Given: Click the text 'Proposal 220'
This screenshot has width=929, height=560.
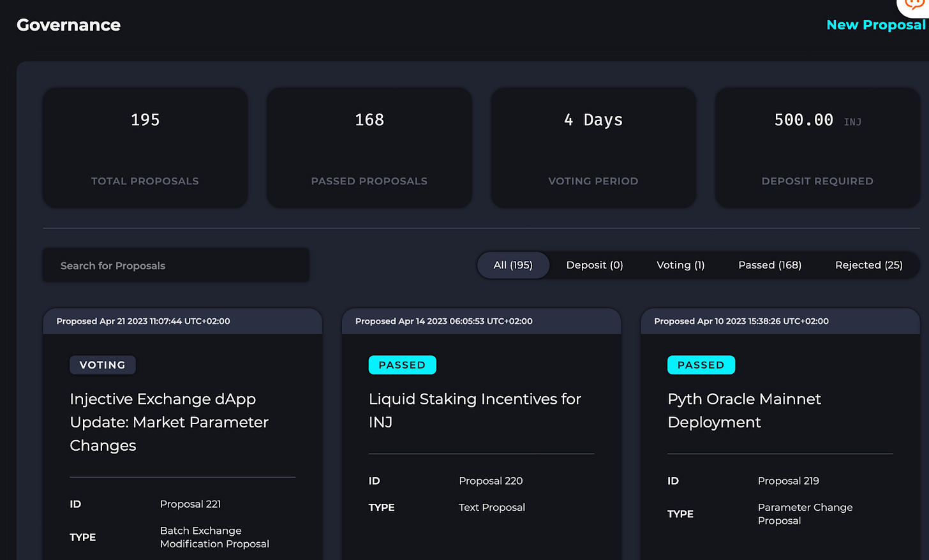Looking at the screenshot, I should pos(491,481).
